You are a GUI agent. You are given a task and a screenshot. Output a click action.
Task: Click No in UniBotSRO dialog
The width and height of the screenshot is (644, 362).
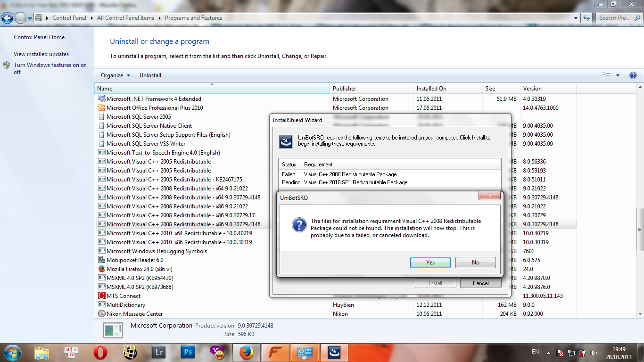point(475,263)
